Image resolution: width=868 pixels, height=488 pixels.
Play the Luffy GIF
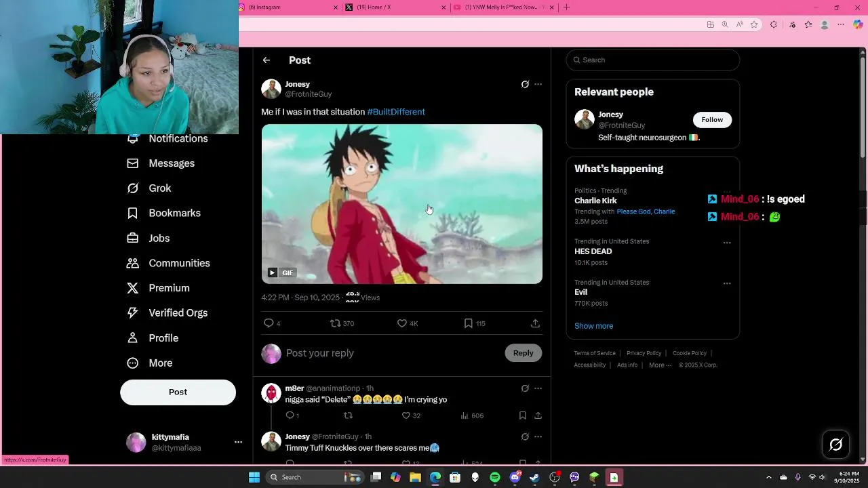(x=272, y=272)
